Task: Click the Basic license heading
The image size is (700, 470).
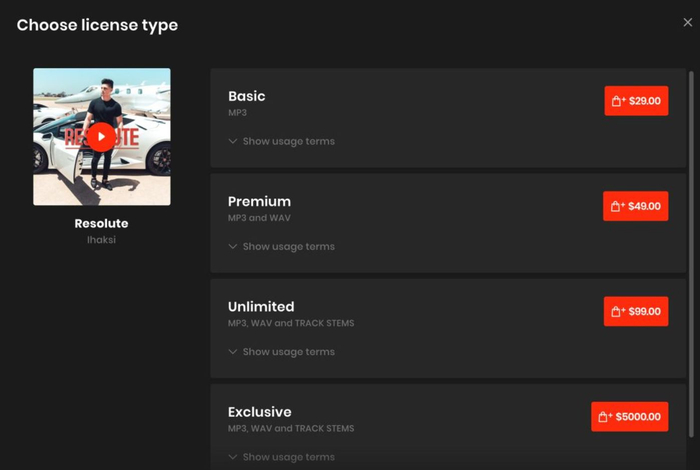Action: [246, 96]
